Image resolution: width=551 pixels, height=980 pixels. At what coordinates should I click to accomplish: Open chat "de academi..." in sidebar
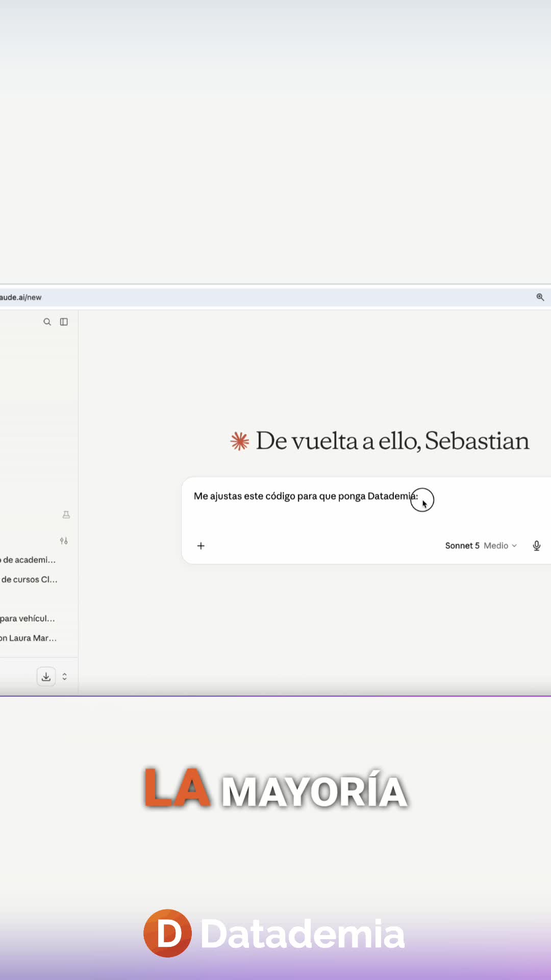point(29,560)
